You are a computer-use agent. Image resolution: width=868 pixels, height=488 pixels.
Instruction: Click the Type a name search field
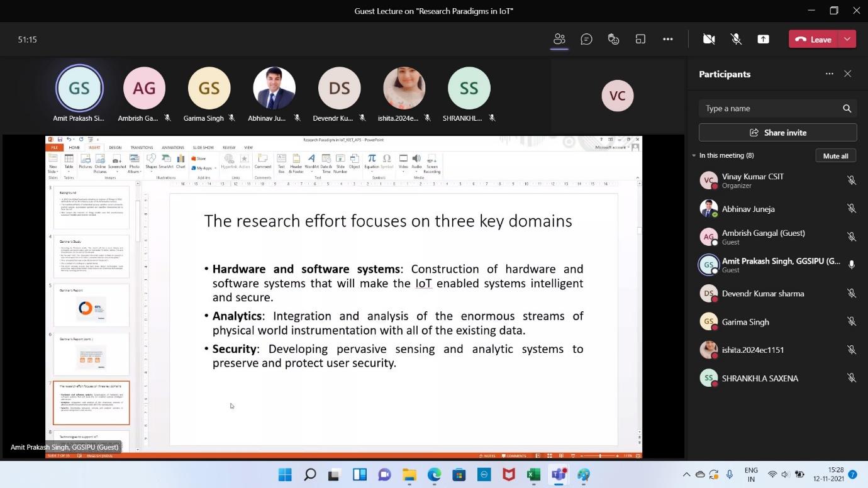771,108
